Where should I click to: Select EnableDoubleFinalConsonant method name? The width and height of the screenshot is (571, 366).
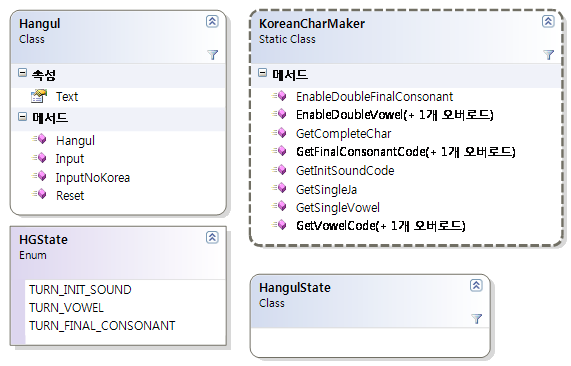click(x=374, y=97)
